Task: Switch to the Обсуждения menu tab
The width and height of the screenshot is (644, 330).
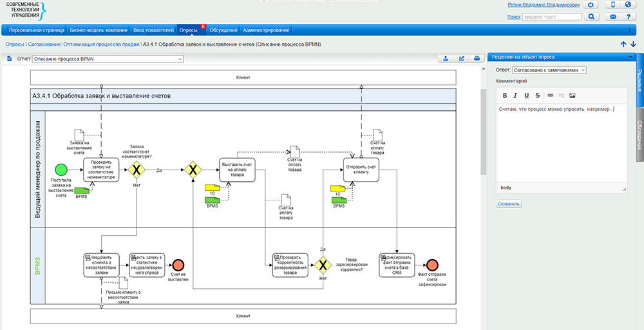Action: [x=223, y=30]
